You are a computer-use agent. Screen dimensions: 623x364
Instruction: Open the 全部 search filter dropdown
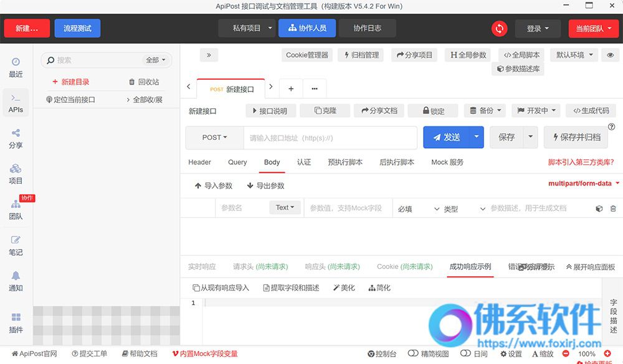[155, 60]
